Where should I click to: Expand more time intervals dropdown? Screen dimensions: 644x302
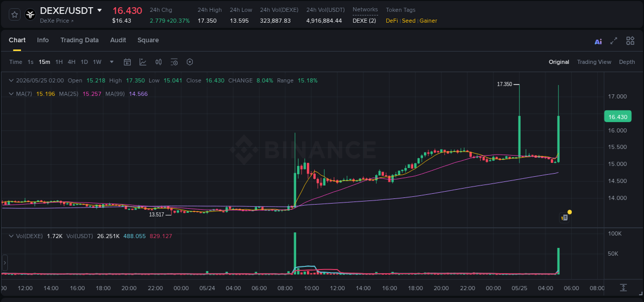[112, 62]
